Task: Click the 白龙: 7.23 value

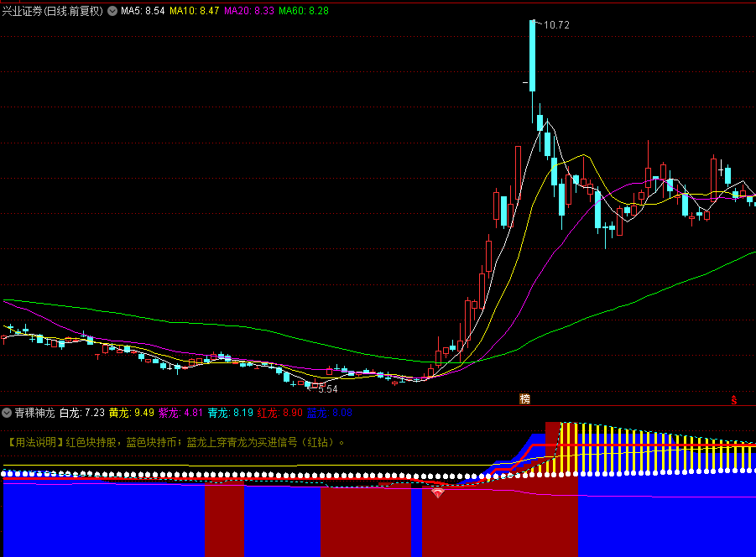Action: [82, 413]
